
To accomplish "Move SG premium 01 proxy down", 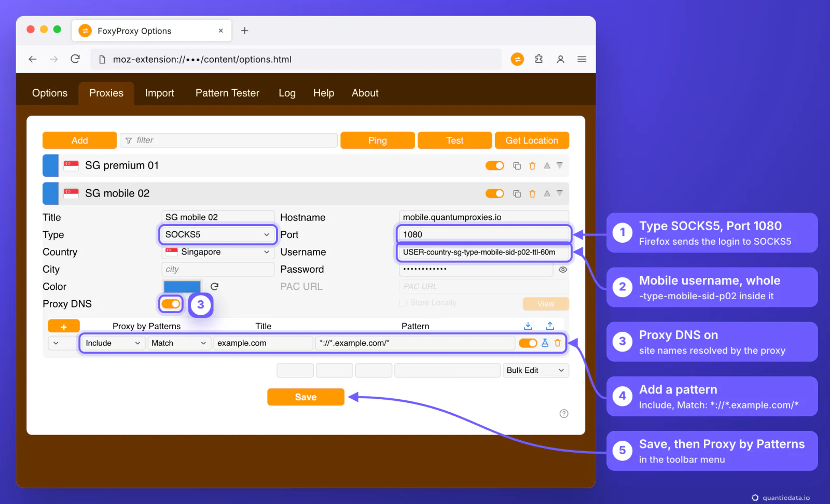I will [x=560, y=165].
